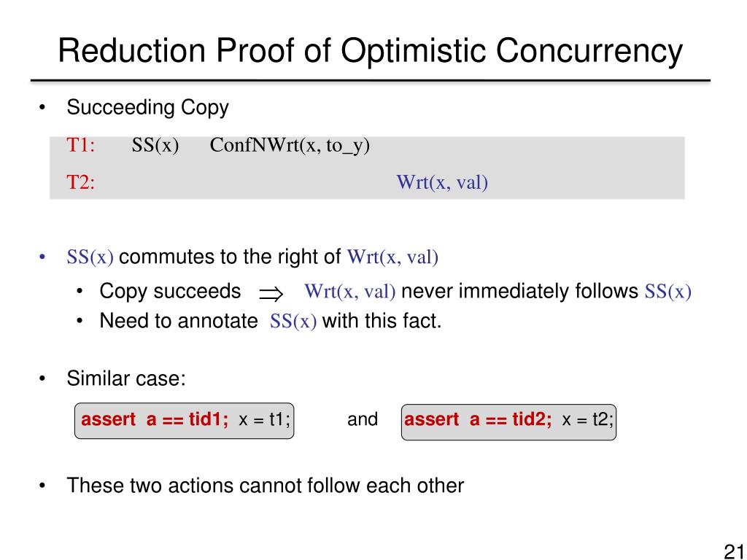Click 'These two actions cannot follow each other'
This screenshot has width=747, height=560.
pyautogui.click(x=266, y=486)
